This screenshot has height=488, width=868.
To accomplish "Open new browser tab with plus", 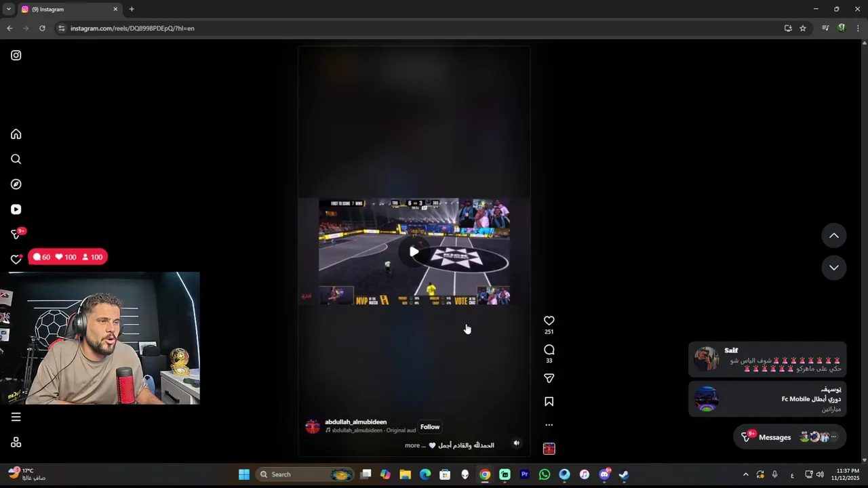I will coord(132,9).
